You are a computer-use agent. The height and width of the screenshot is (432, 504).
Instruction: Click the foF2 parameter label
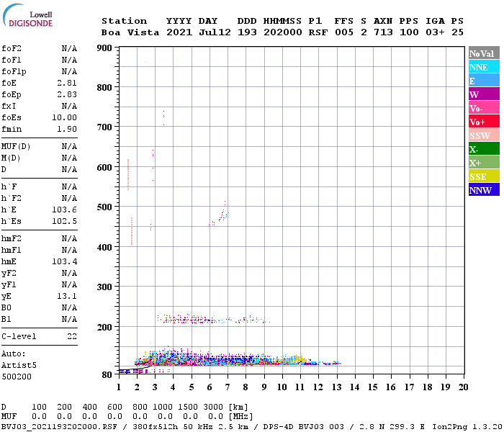[x=12, y=48]
